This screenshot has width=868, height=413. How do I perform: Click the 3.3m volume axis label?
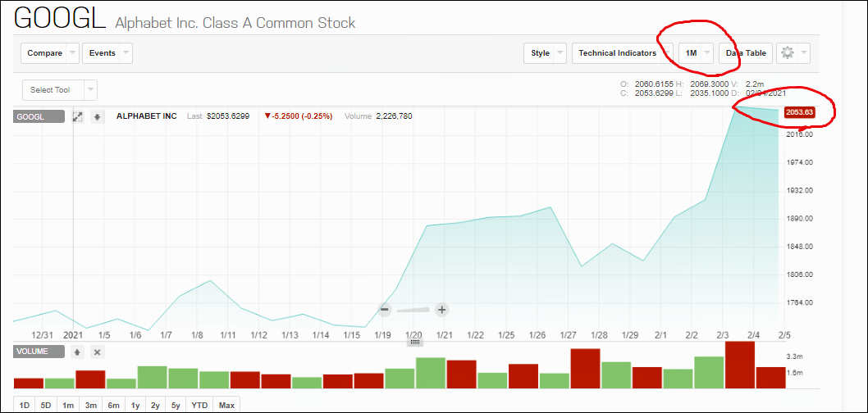pos(796,356)
